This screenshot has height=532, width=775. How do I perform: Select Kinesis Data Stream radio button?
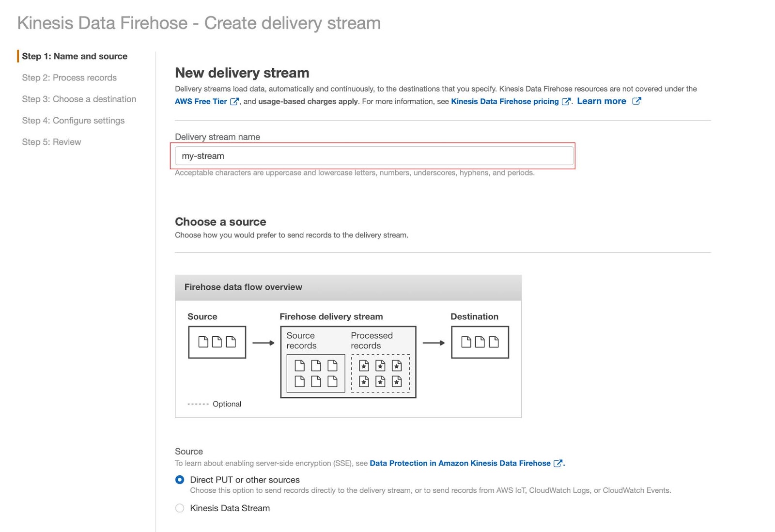[x=180, y=508]
